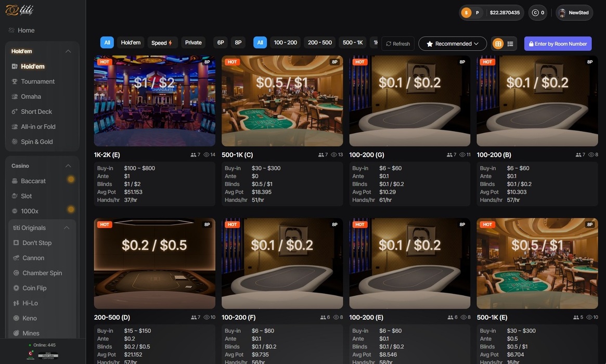Click the gold badge beside Baccarat
This screenshot has height=364, width=606.
[x=71, y=179]
